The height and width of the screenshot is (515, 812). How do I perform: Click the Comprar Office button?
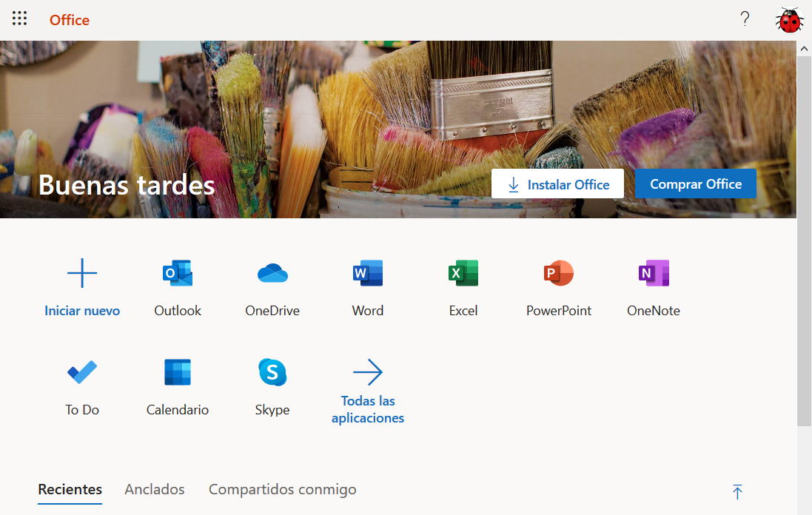[695, 183]
